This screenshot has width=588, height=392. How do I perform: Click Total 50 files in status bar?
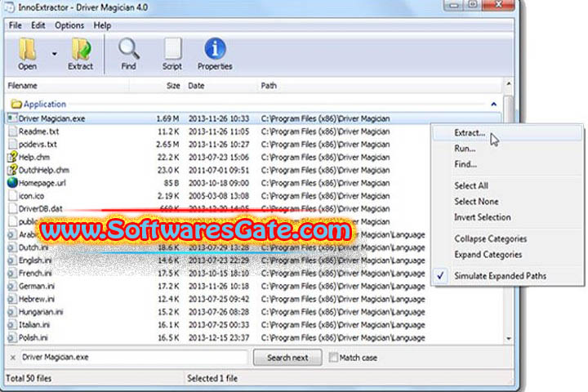point(29,378)
